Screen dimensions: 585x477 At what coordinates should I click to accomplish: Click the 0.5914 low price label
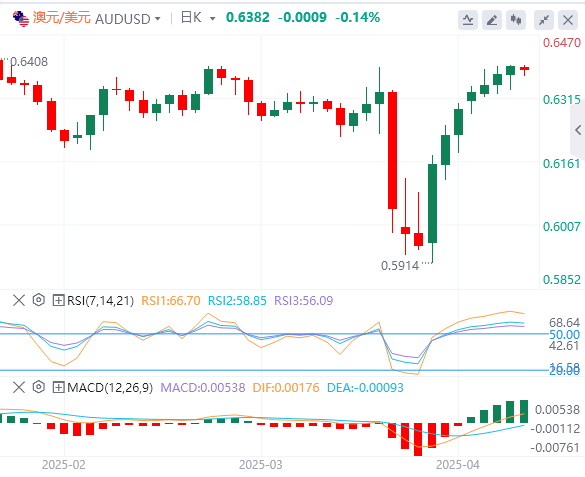[400, 266]
